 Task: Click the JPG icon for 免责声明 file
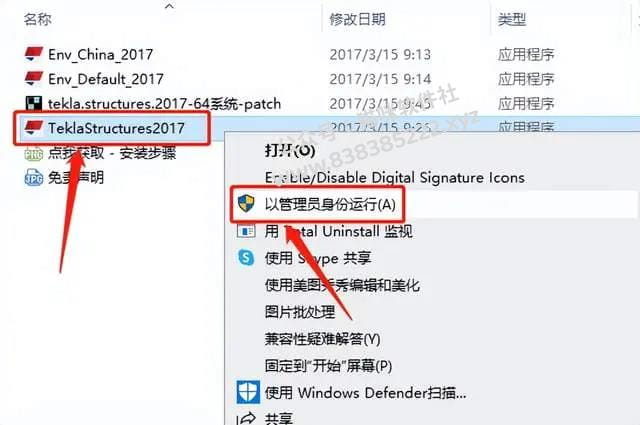point(33,178)
